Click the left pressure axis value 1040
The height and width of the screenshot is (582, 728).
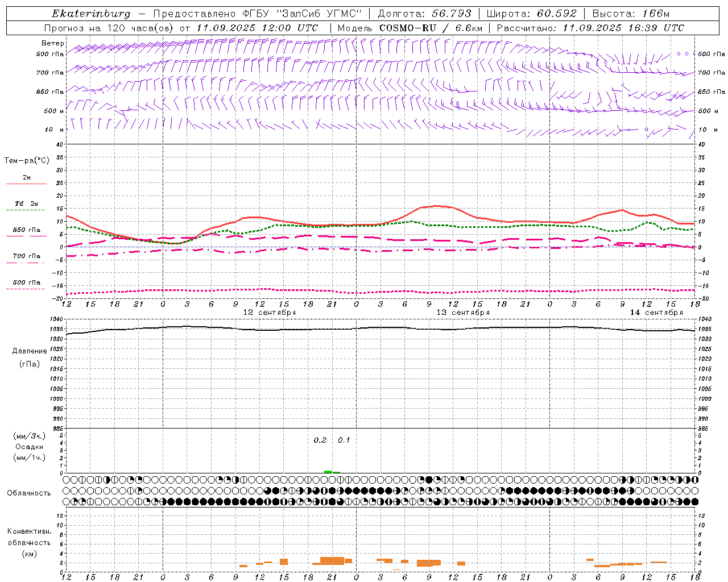coord(56,319)
